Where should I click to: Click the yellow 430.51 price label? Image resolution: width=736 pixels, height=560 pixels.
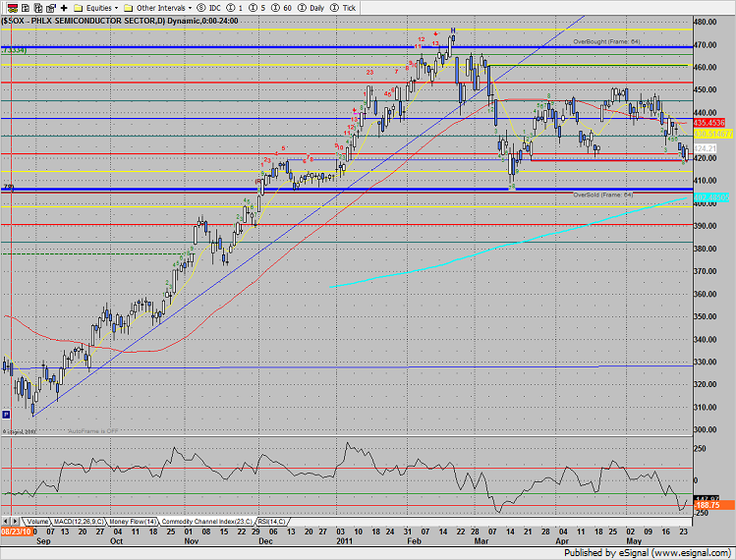pos(712,135)
